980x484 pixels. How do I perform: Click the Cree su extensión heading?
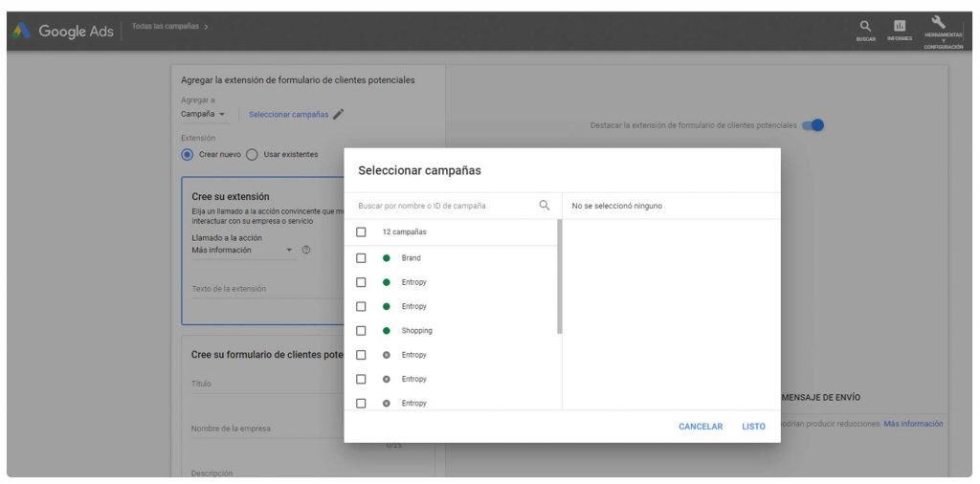coord(231,197)
